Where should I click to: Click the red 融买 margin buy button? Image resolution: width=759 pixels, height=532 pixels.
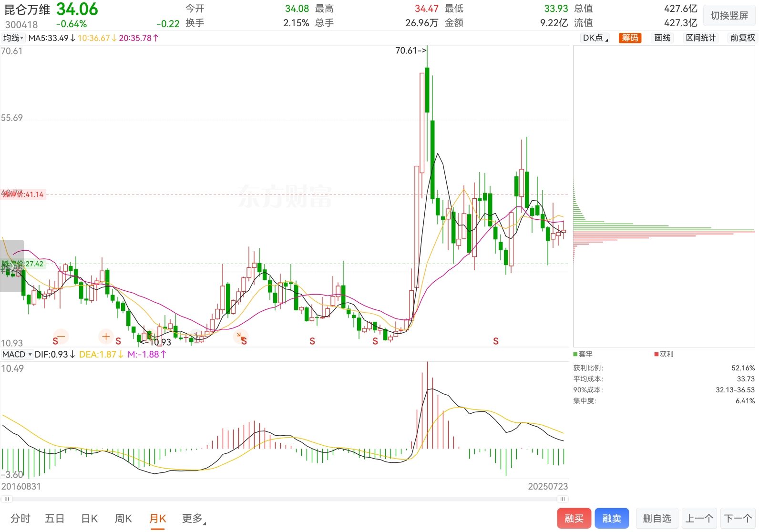click(574, 519)
